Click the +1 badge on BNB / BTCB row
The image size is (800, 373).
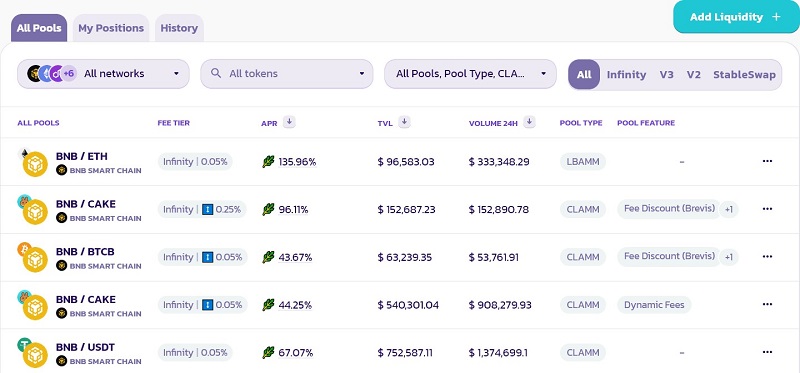point(729,257)
